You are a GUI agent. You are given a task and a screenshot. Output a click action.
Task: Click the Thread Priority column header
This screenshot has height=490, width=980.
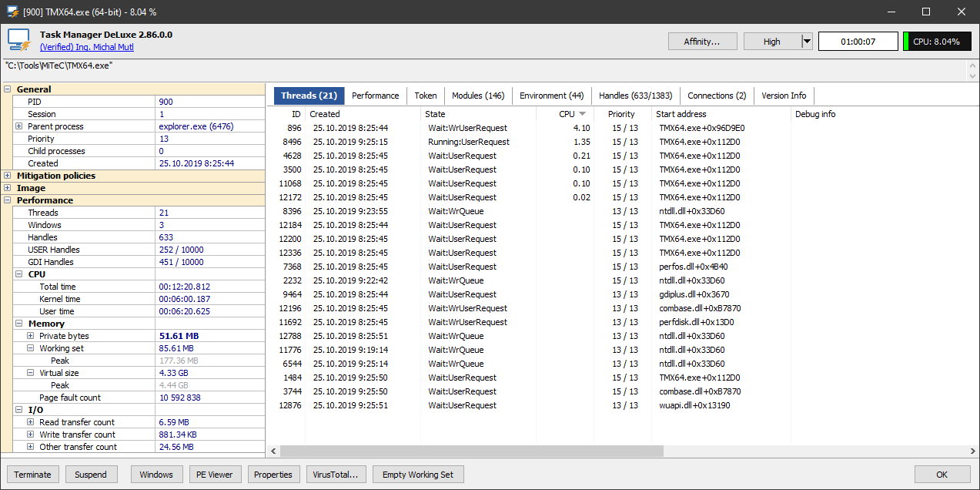pyautogui.click(x=622, y=114)
